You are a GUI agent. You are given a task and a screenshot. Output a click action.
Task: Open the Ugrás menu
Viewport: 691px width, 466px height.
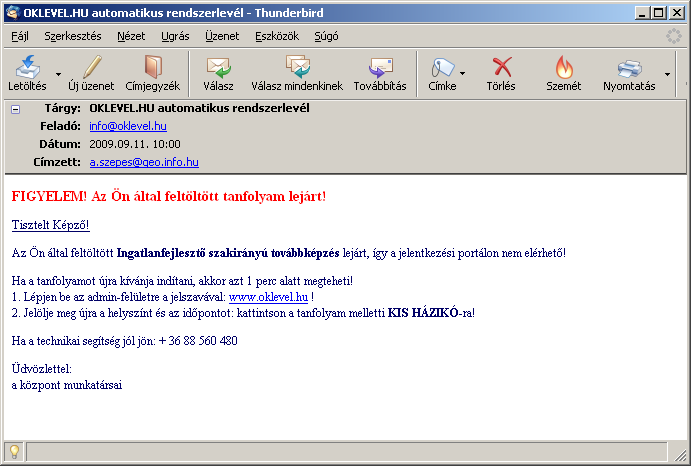point(175,36)
